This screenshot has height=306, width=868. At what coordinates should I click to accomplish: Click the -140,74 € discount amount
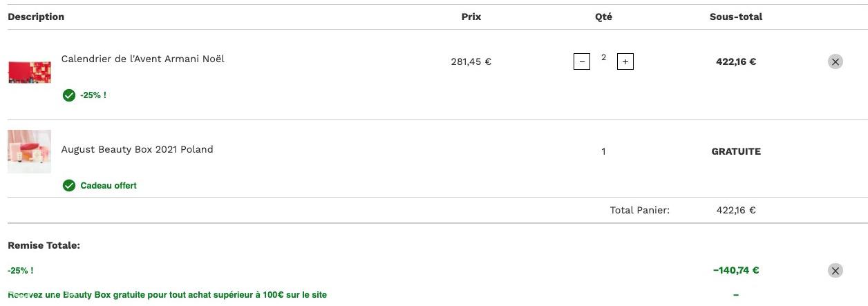[736, 270]
